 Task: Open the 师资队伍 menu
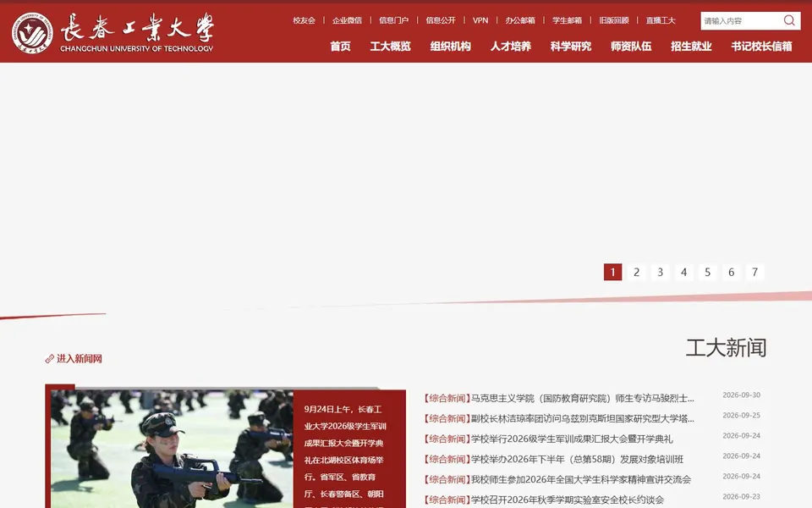pos(631,46)
